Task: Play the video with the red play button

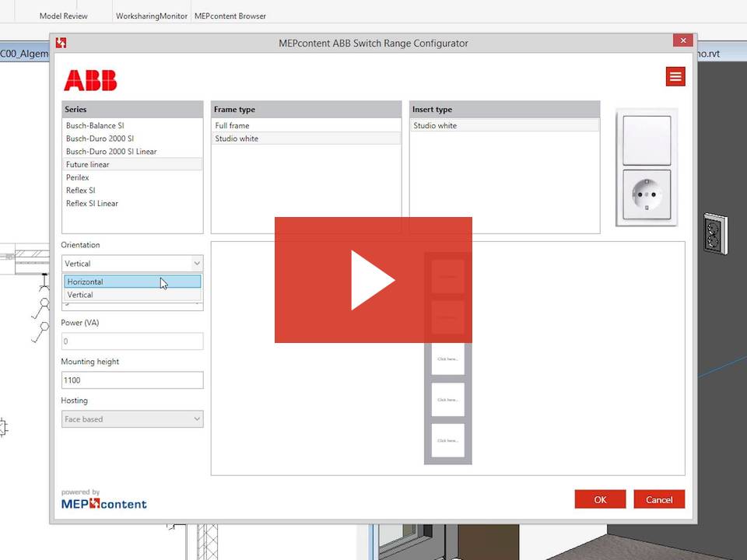Action: tap(373, 280)
